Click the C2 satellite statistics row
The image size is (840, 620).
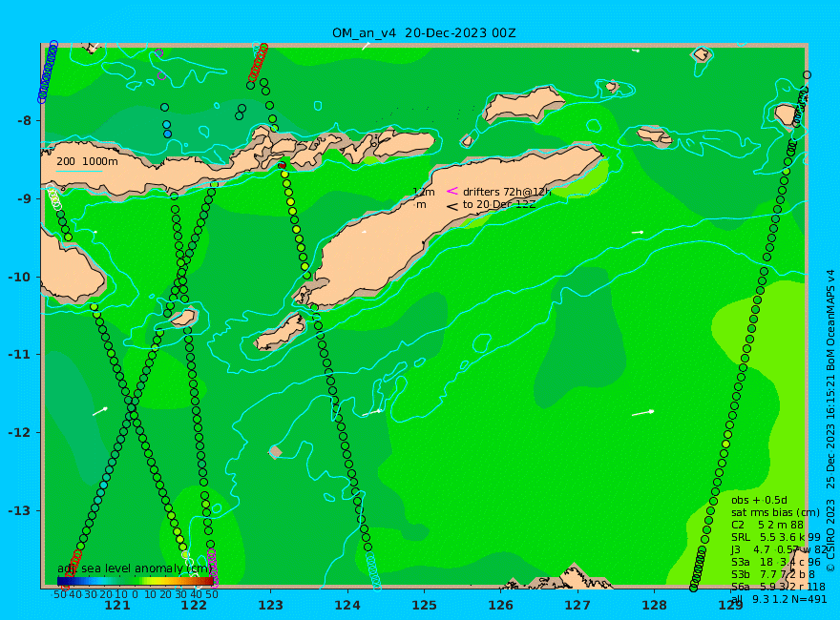[767, 526]
